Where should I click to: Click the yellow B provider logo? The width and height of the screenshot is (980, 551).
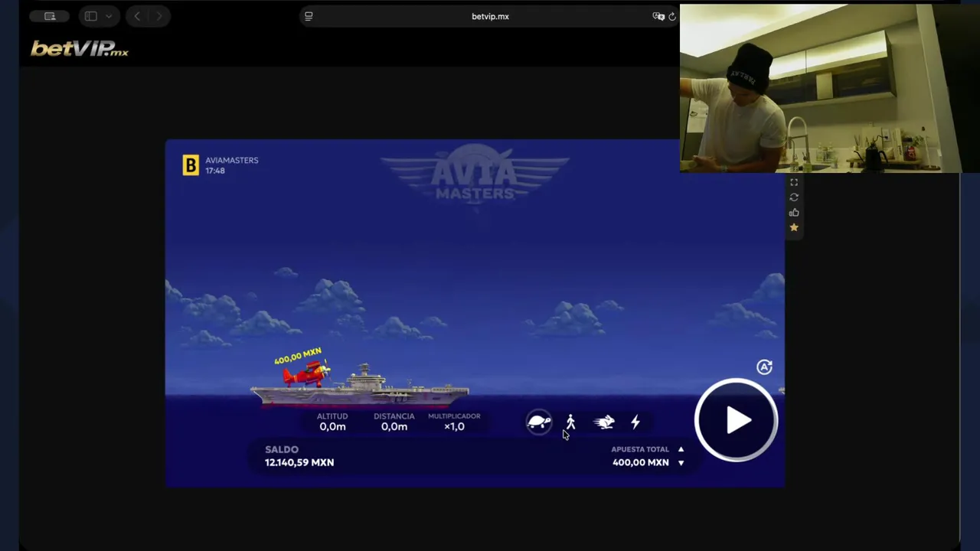[191, 165]
